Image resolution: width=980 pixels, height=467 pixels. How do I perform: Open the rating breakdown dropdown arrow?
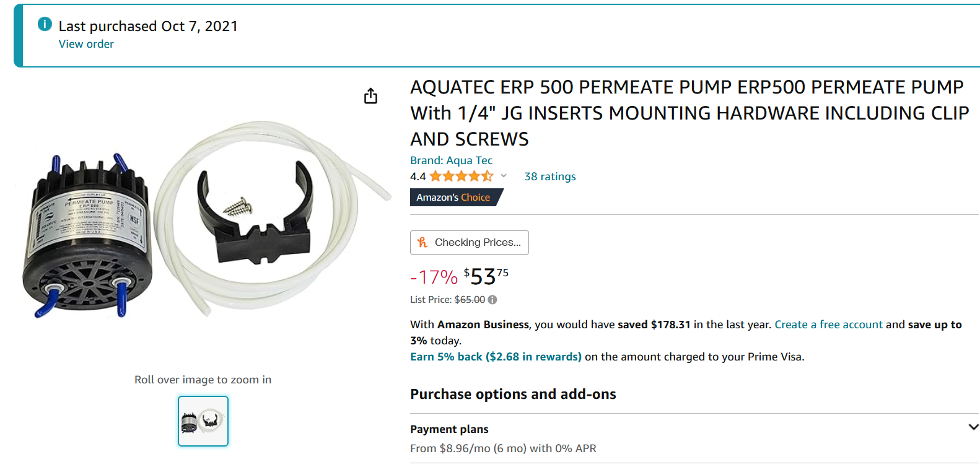point(504,176)
